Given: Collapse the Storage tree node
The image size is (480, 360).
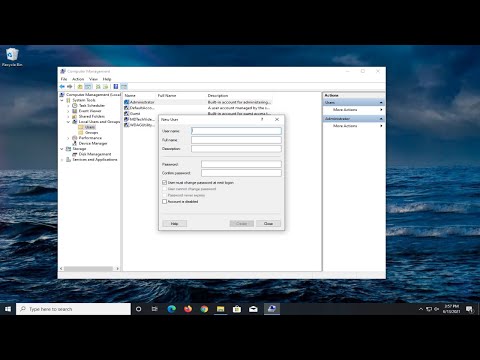Looking at the screenshot, I should [62, 149].
